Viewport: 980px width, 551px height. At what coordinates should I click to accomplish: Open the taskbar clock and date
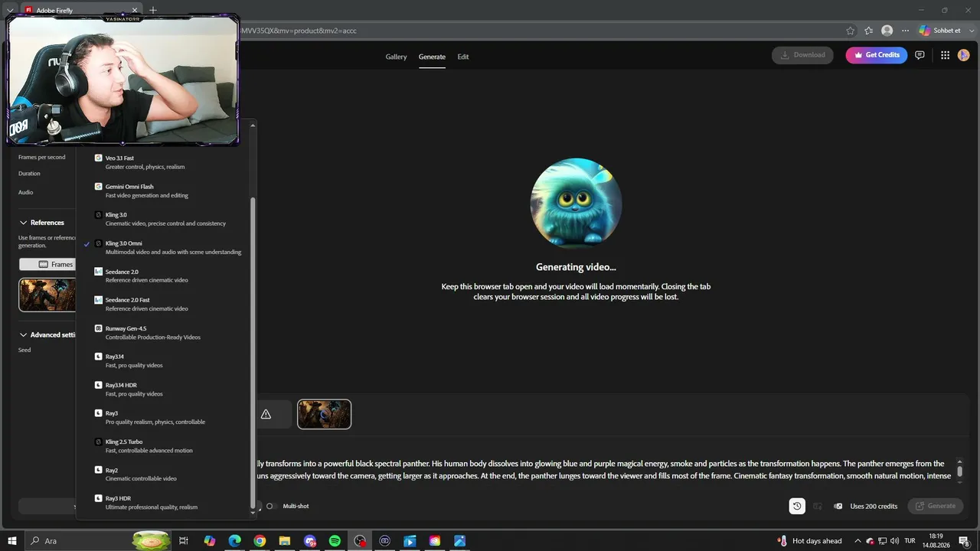click(935, 541)
